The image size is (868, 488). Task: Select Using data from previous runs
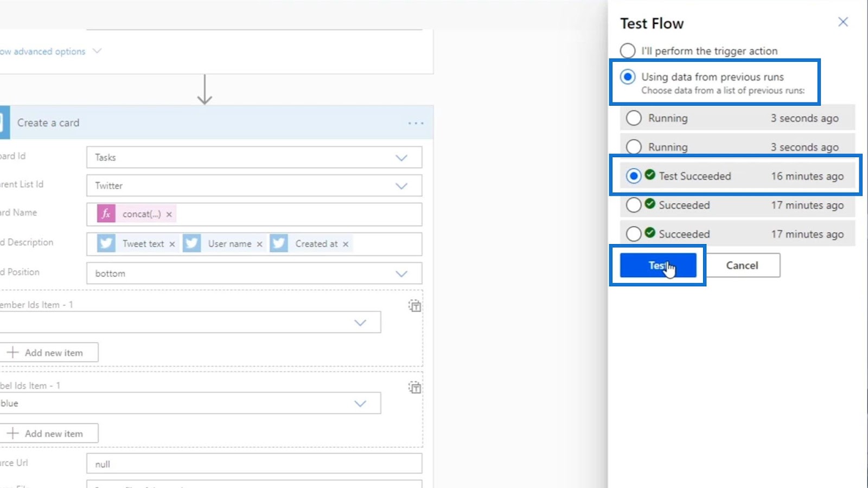[x=628, y=77]
